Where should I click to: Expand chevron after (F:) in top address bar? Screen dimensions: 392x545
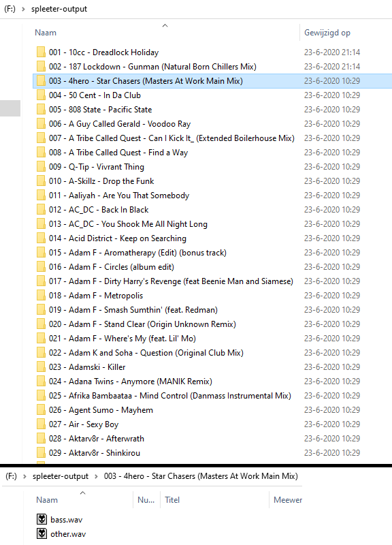point(23,9)
